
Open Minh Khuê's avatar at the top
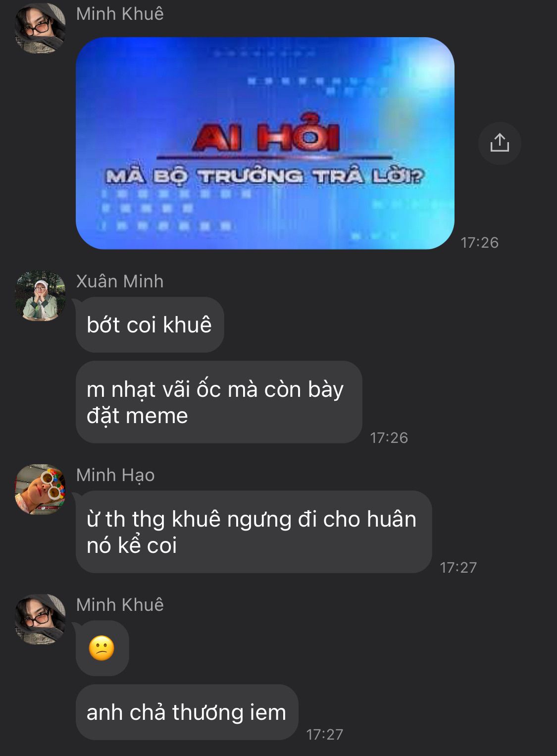coord(40,28)
